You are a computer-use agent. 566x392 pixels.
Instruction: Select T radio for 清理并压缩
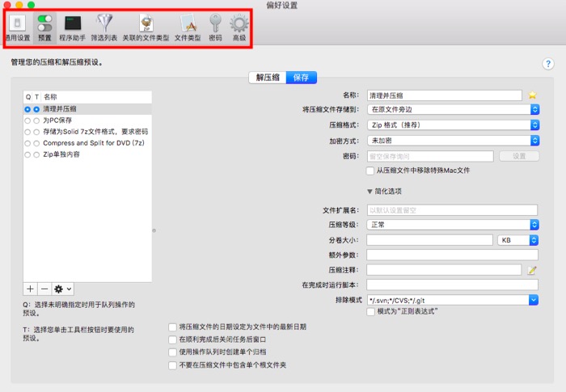pos(36,109)
